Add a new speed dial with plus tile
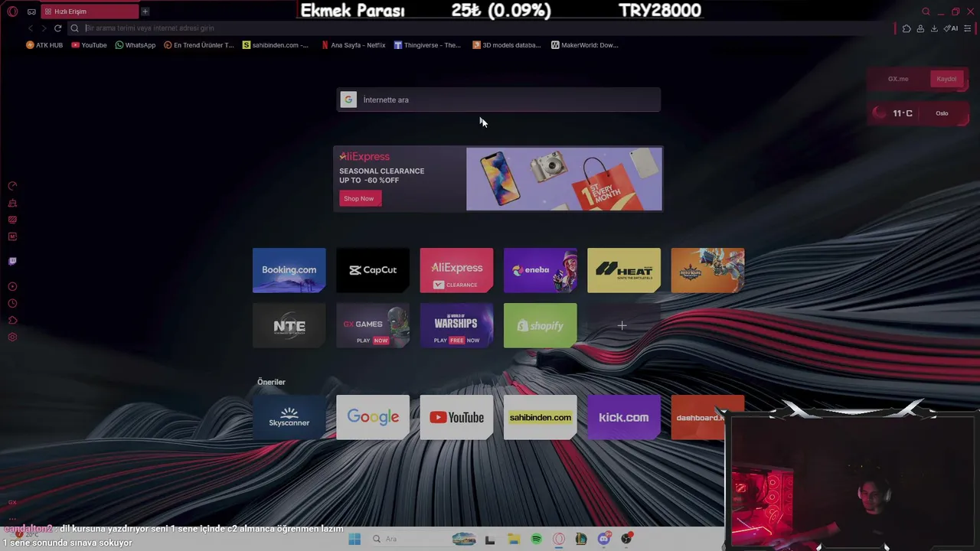The width and height of the screenshot is (980, 551). [624, 325]
